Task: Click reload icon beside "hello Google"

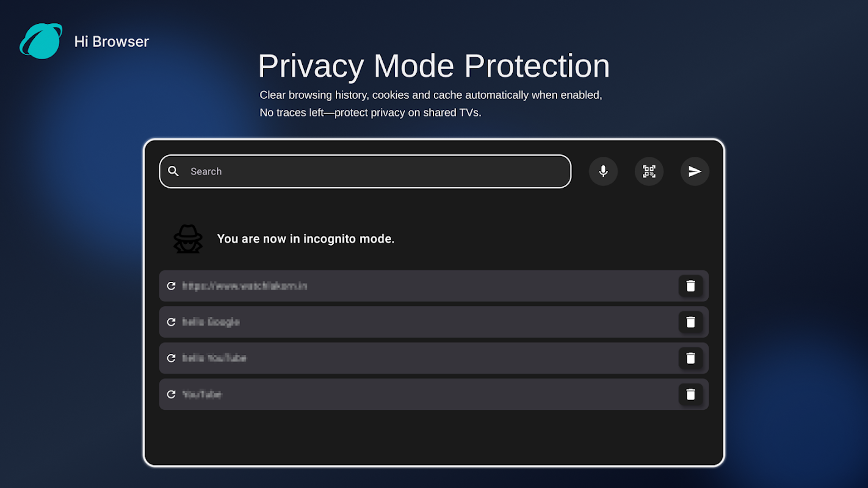Action: (x=172, y=322)
